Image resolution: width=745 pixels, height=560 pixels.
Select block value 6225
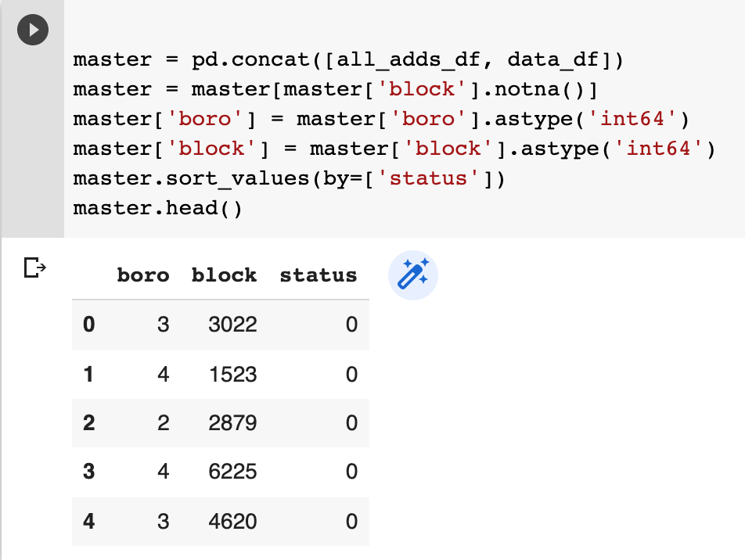point(233,472)
